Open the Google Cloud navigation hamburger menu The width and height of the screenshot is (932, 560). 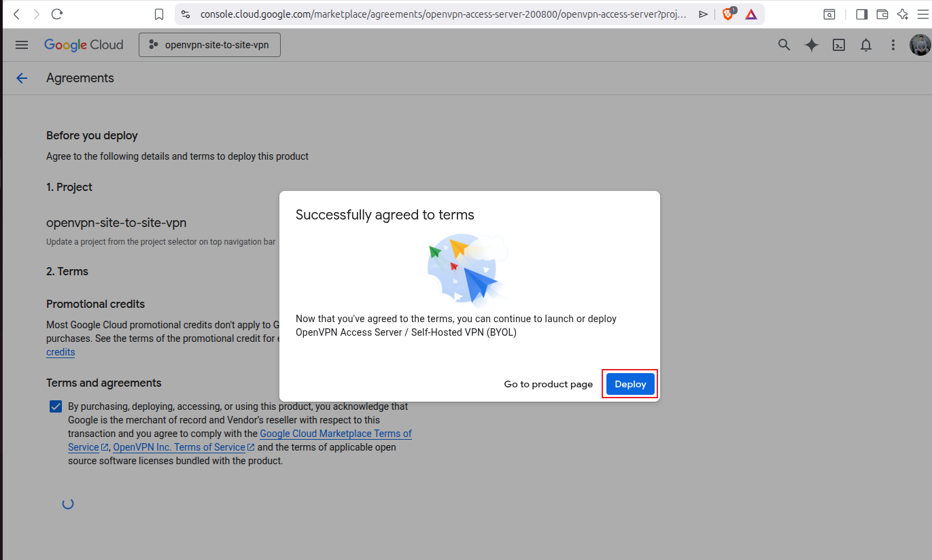point(22,45)
